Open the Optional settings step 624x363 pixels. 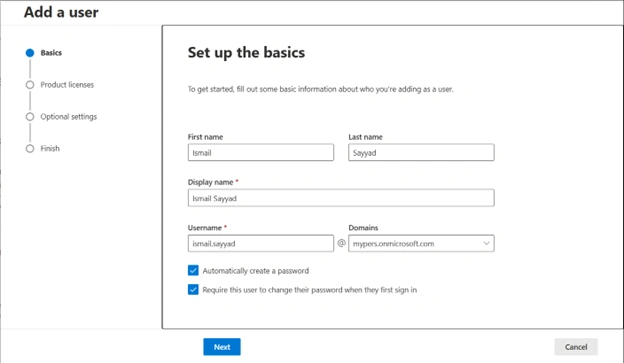[68, 117]
